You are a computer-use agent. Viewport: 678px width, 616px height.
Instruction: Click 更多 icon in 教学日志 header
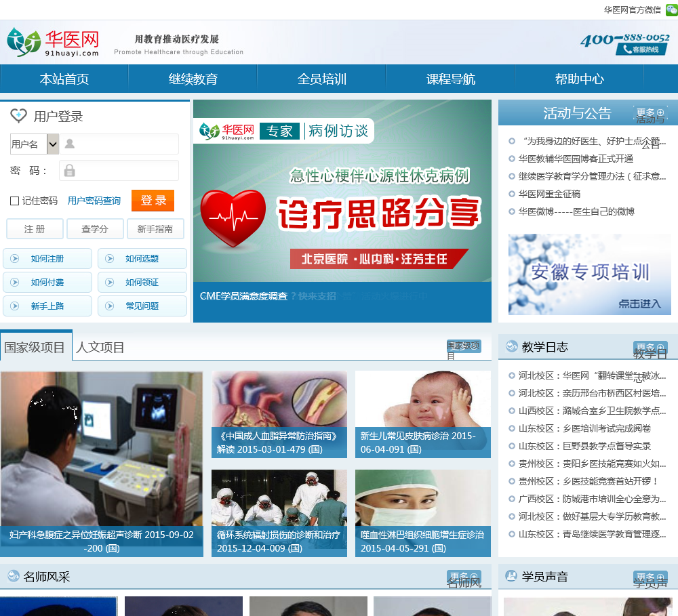650,348
